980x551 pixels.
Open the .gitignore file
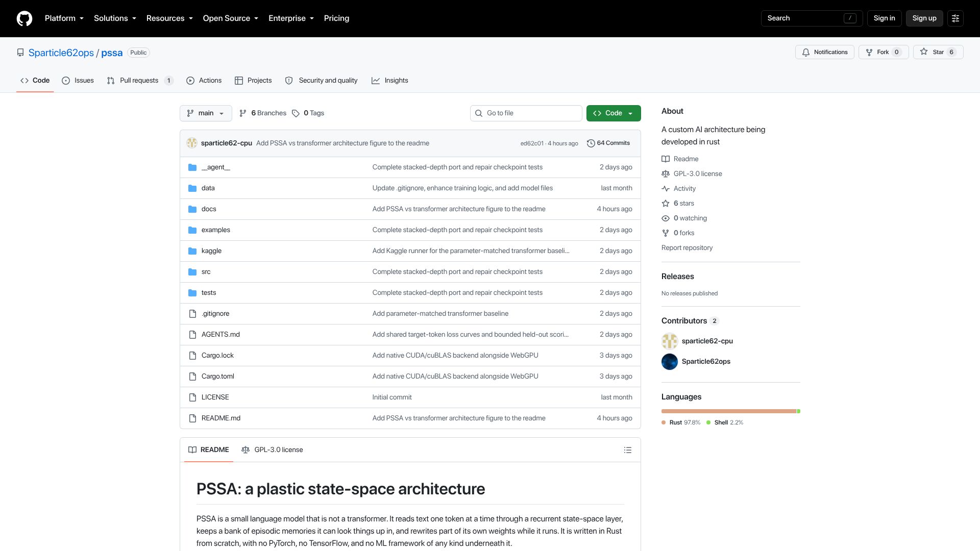215,314
